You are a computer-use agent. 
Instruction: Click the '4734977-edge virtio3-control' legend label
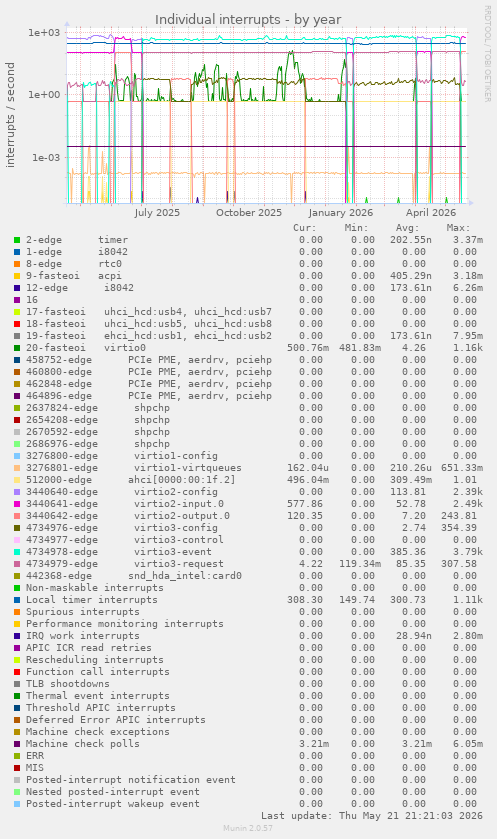pos(125,540)
